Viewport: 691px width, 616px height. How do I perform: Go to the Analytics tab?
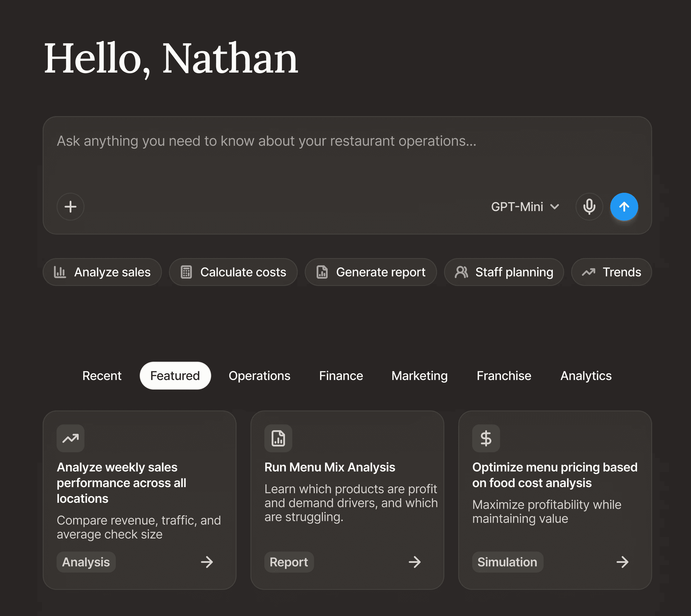click(586, 376)
